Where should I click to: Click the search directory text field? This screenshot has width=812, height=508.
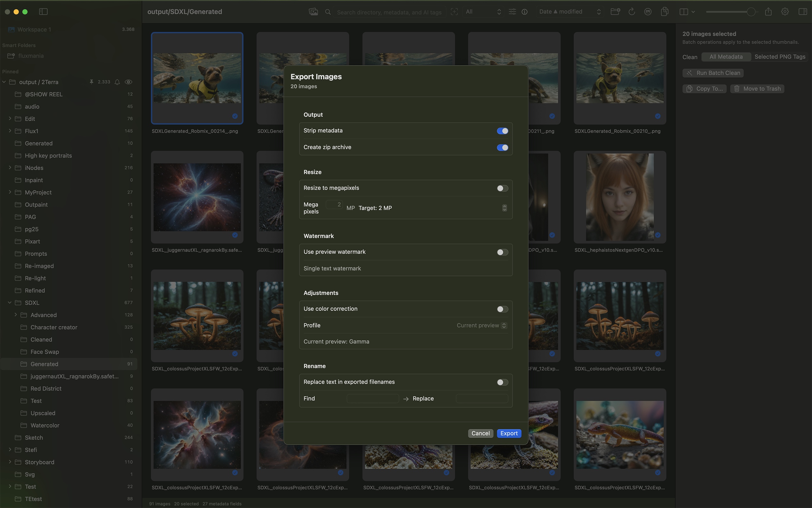click(389, 12)
